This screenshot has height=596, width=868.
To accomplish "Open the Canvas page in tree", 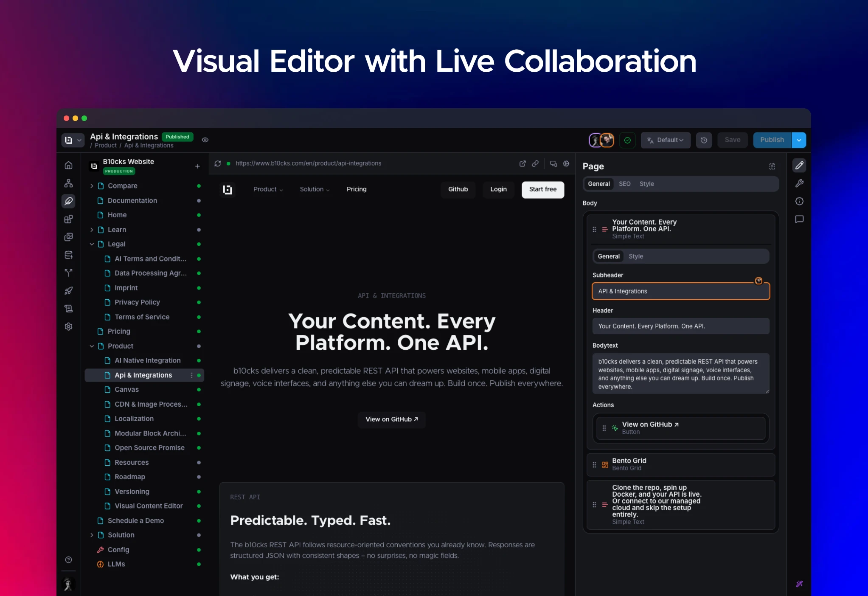I will tap(126, 390).
